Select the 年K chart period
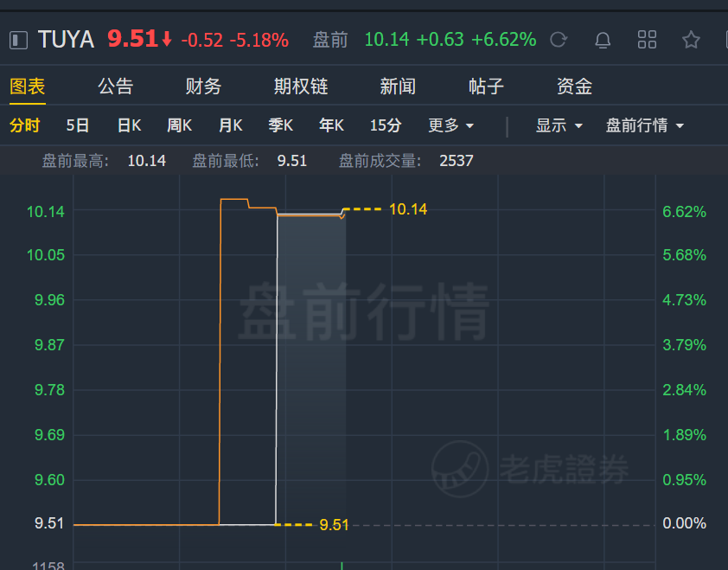728x570 pixels. [x=331, y=125]
